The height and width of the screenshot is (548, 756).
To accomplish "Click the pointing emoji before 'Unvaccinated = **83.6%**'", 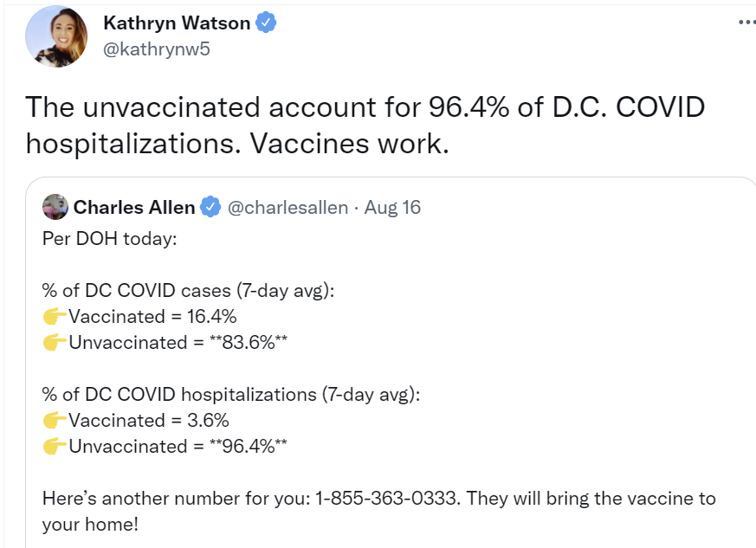I will [x=55, y=343].
